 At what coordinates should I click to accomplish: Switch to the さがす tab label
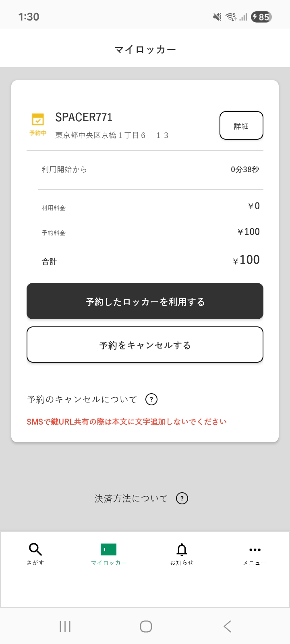(35, 563)
